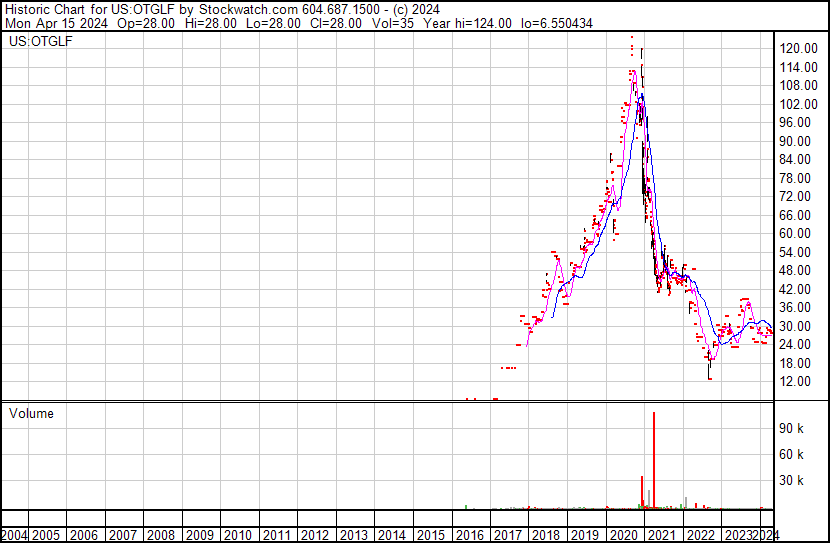The width and height of the screenshot is (830, 543).
Task: Click the 102.00 price axis label
Action: tap(799, 104)
